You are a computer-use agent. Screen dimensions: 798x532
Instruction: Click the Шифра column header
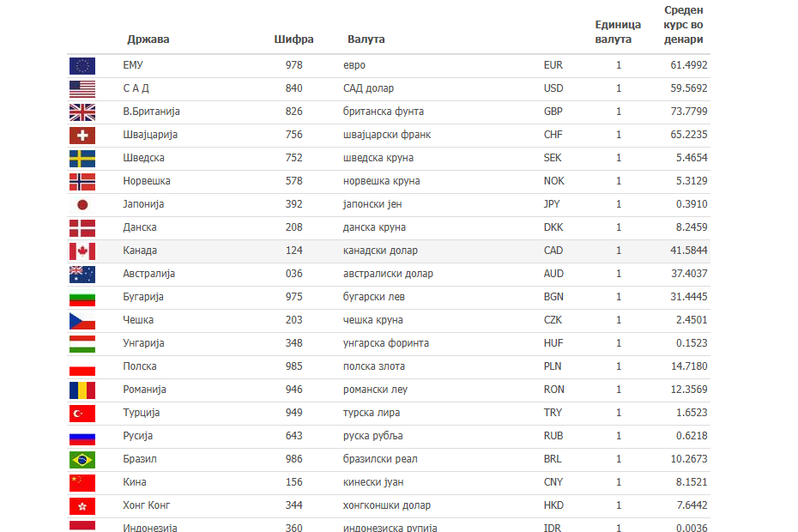pyautogui.click(x=293, y=39)
